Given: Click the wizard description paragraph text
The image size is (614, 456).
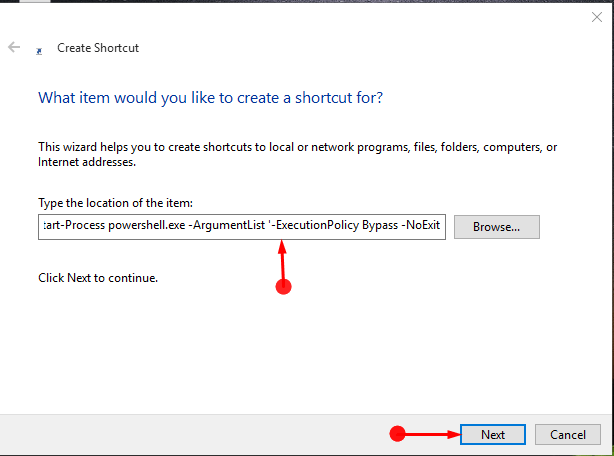Looking at the screenshot, I should 297,154.
